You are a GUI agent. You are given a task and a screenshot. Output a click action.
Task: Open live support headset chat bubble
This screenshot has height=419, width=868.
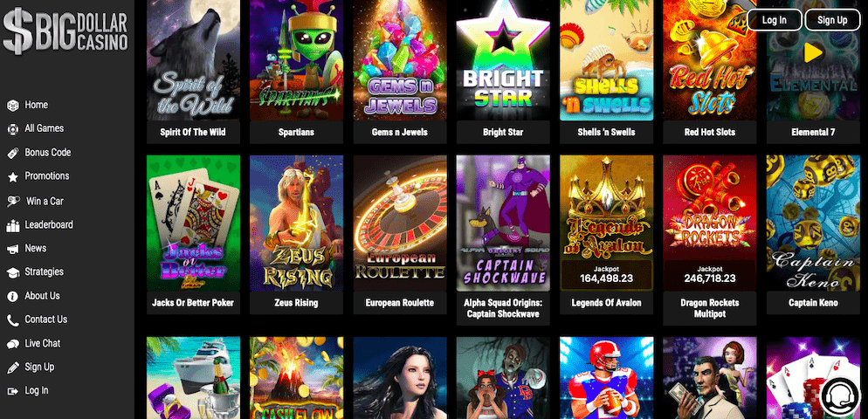point(841,395)
